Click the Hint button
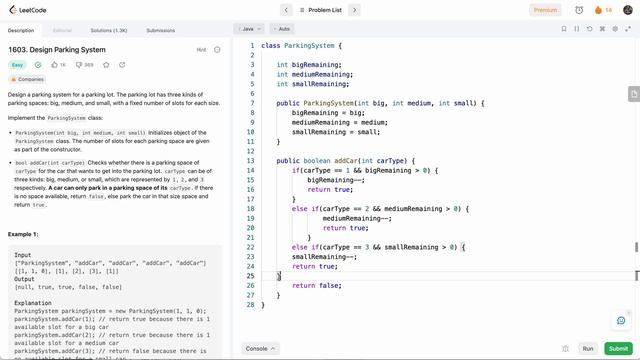Image resolution: width=640 pixels, height=360 pixels. pyautogui.click(x=201, y=50)
